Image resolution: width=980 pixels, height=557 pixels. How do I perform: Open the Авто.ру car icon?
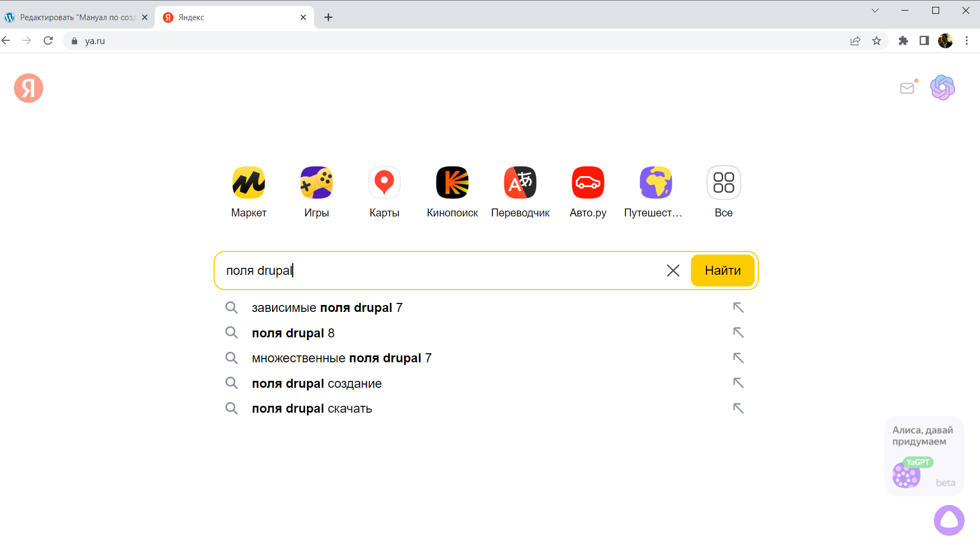588,183
